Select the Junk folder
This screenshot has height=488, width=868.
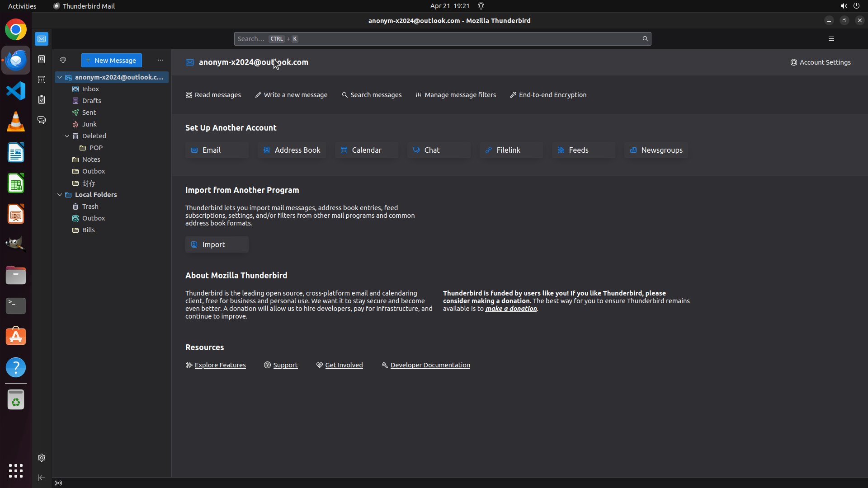(x=90, y=124)
